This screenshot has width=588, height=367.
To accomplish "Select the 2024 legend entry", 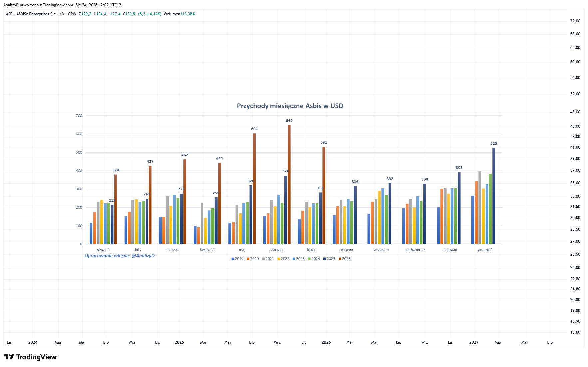I will click(314, 259).
